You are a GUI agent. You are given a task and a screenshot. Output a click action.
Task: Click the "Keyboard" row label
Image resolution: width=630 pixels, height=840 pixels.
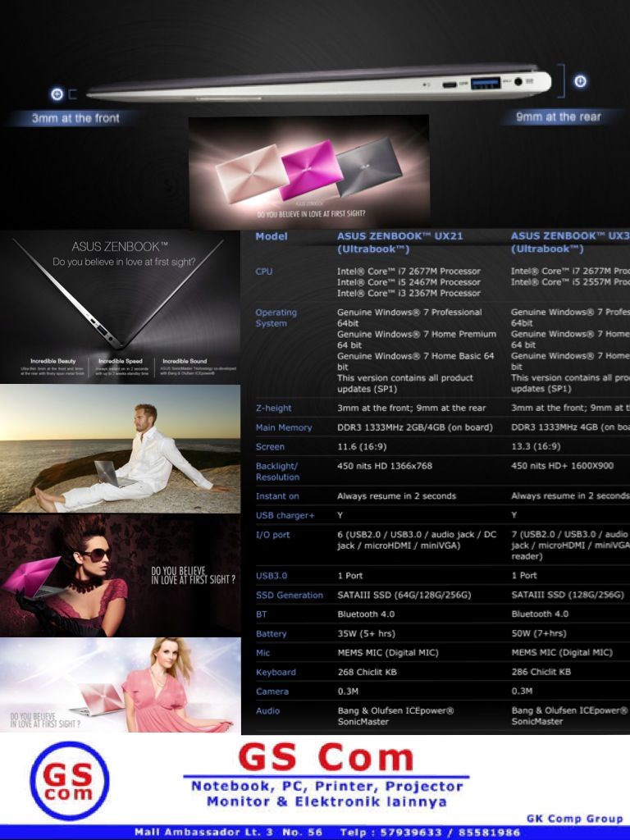[276, 673]
